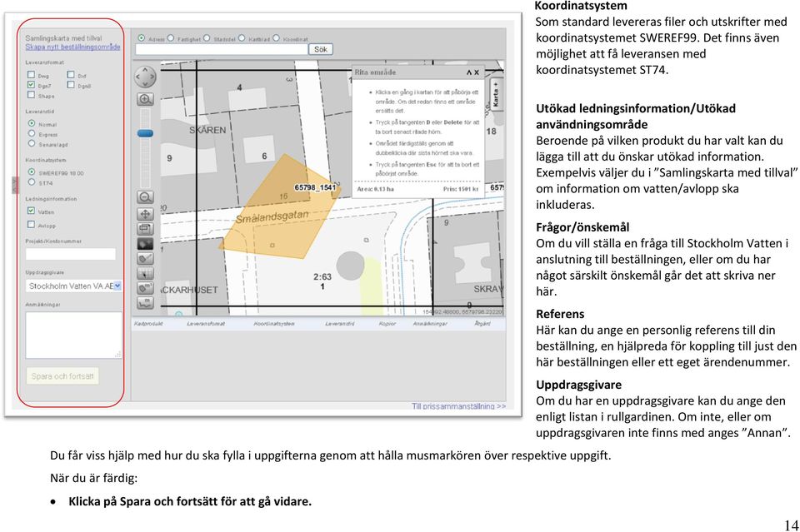Click the blue zoom slider handle
800x532 pixels.
tap(145, 133)
